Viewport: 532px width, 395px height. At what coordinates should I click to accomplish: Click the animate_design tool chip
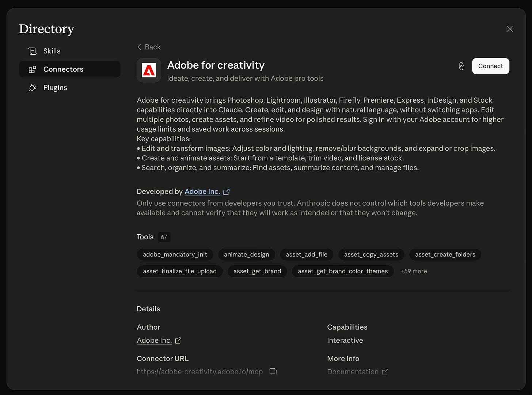point(246,254)
